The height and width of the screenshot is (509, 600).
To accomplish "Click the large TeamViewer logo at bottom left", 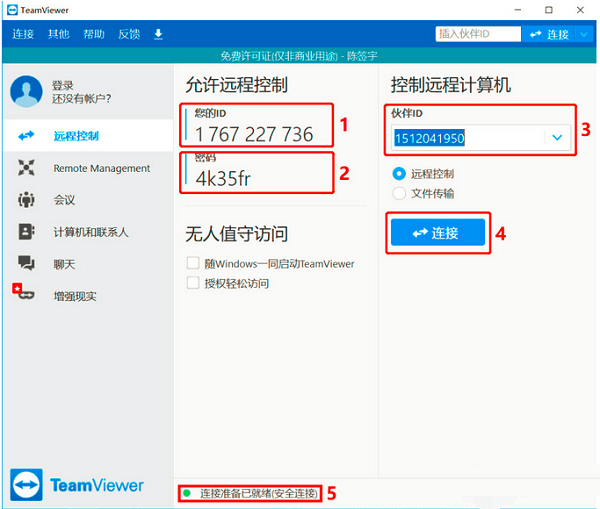I will coord(26,485).
